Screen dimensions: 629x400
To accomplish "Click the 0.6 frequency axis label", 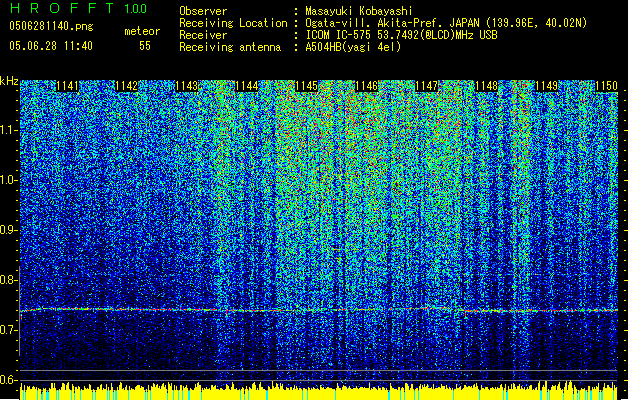I will point(8,380).
